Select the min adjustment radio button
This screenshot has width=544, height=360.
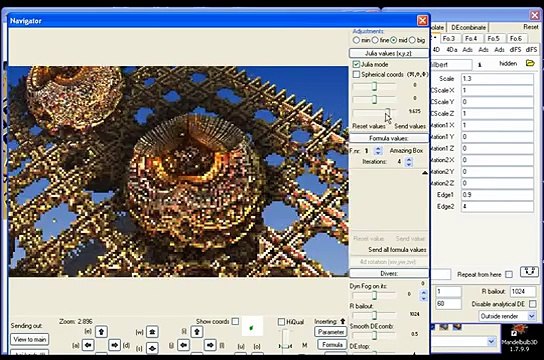click(x=356, y=40)
